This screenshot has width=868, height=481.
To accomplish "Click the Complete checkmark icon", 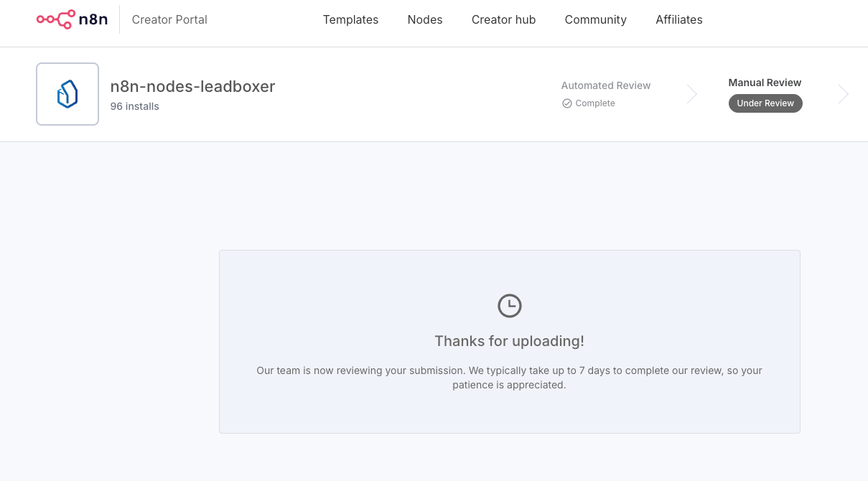I will point(566,103).
